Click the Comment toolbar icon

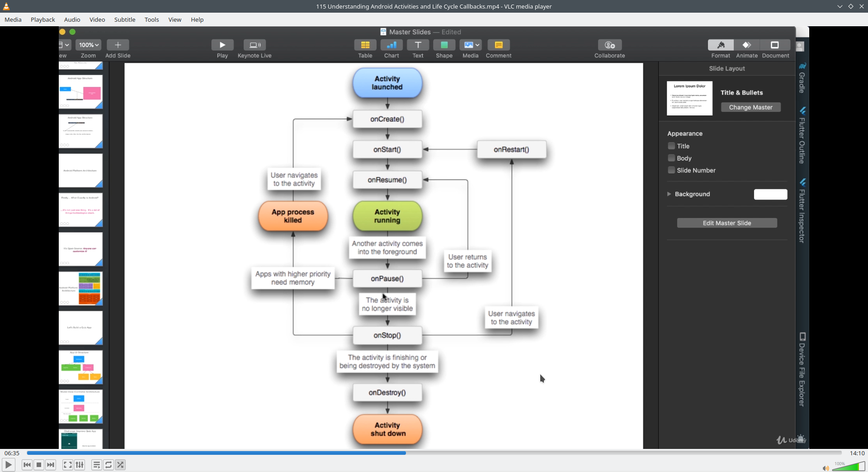click(x=499, y=45)
